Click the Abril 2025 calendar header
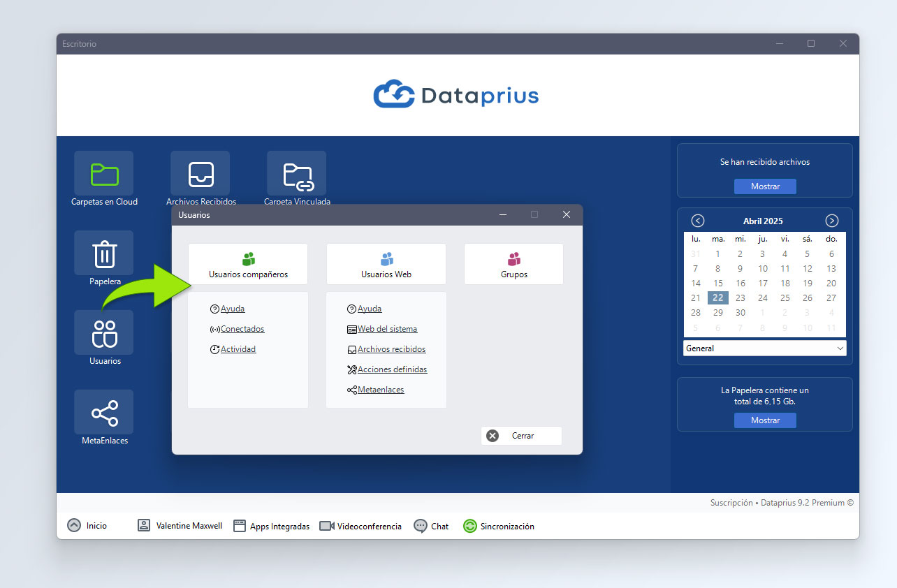 click(763, 221)
